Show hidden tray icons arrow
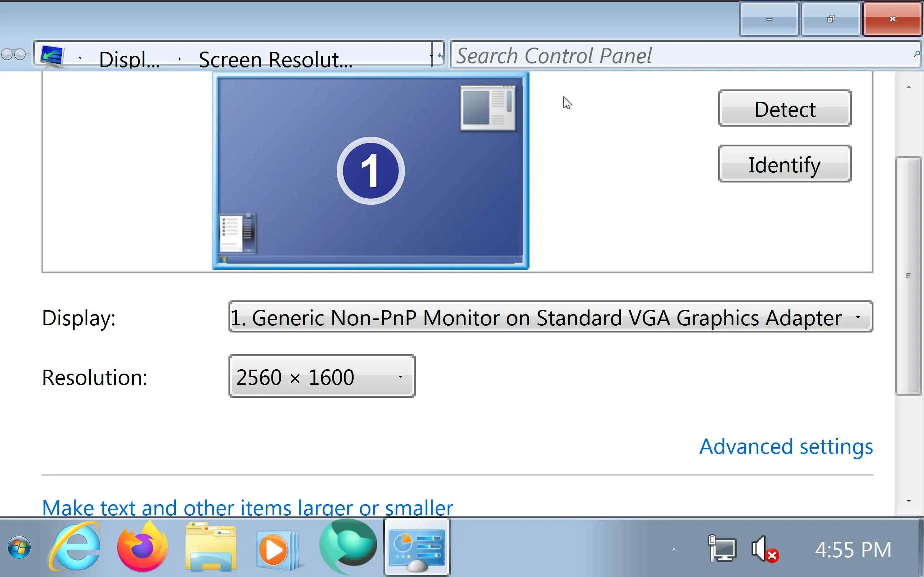Image resolution: width=924 pixels, height=577 pixels. coord(674,549)
